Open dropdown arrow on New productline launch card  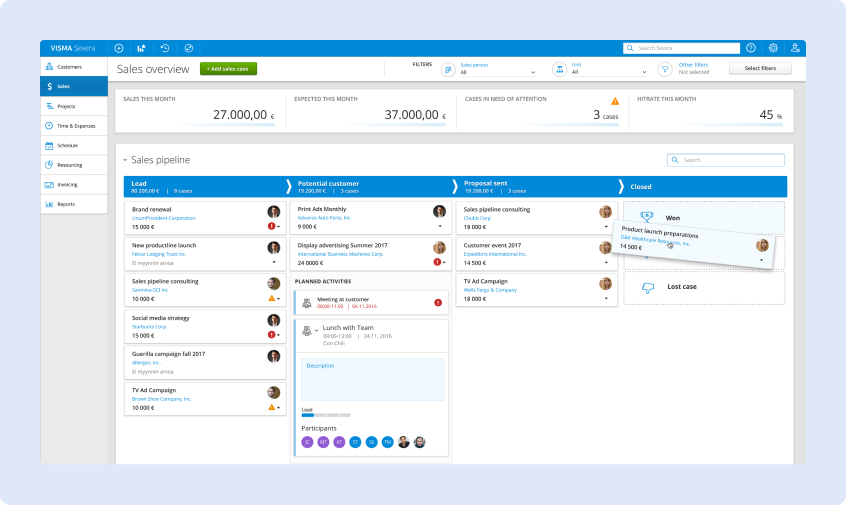point(274,262)
